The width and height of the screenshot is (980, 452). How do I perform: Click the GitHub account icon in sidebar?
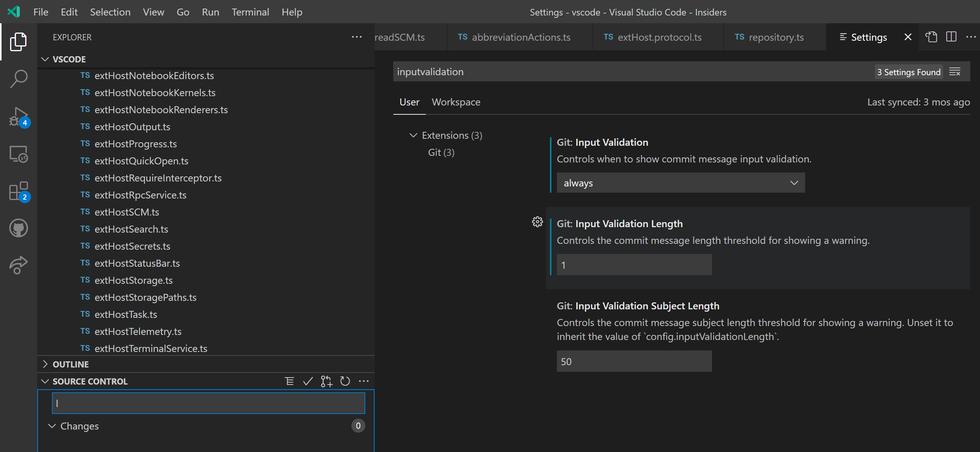[18, 228]
